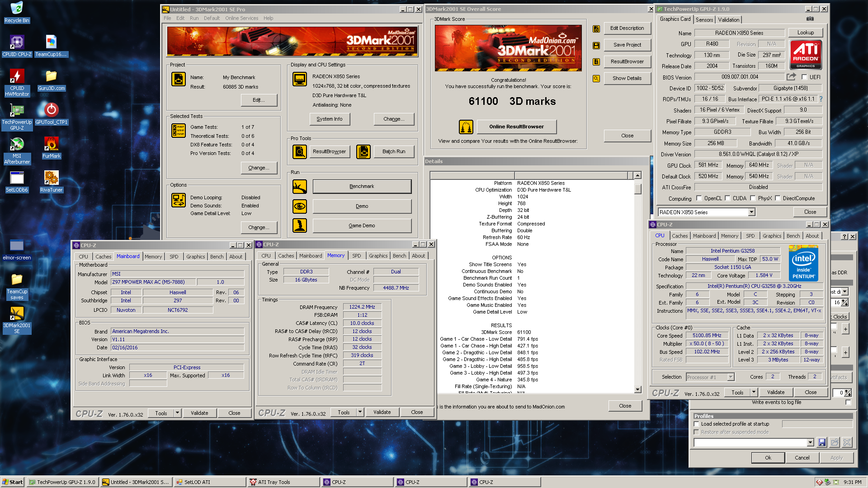
Task: Click System Info button in 3DMark2001
Action: click(330, 119)
